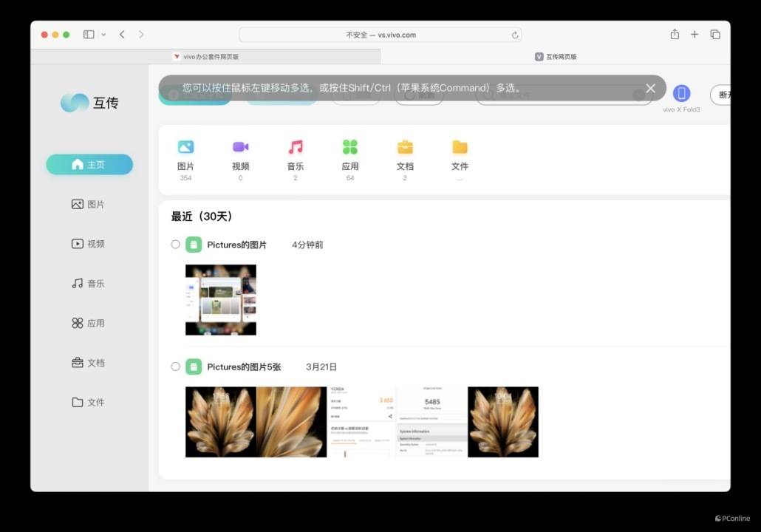This screenshot has height=532, width=761.
Task: Switch to the 互传网页版 tab
Action: point(556,57)
